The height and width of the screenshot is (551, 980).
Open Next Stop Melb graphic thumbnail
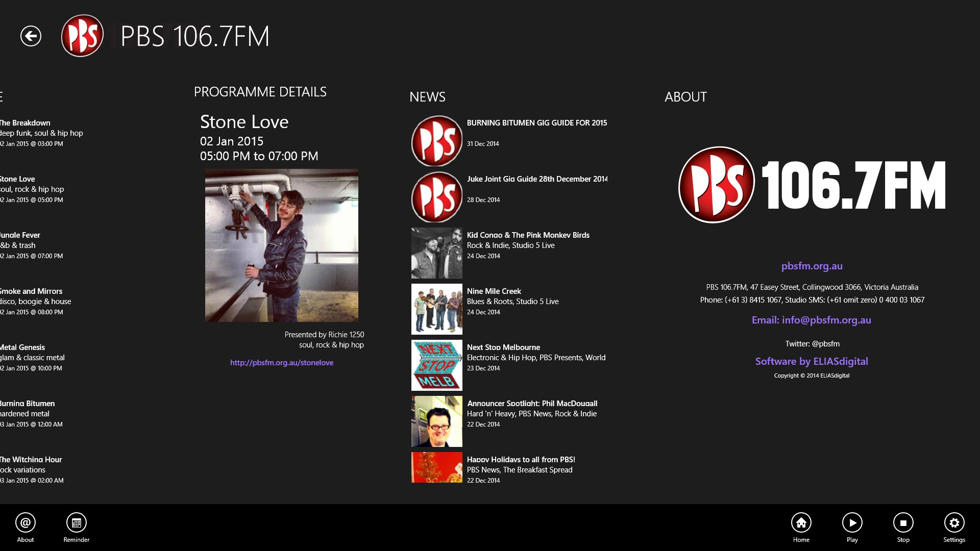(x=437, y=365)
